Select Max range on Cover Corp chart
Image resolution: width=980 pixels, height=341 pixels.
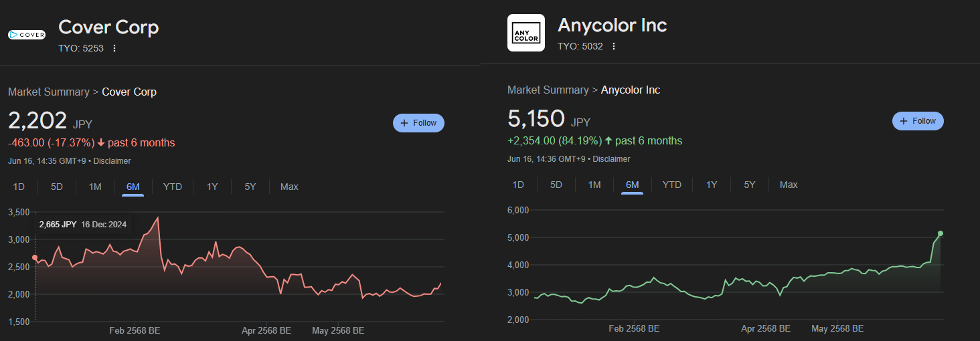click(x=289, y=187)
